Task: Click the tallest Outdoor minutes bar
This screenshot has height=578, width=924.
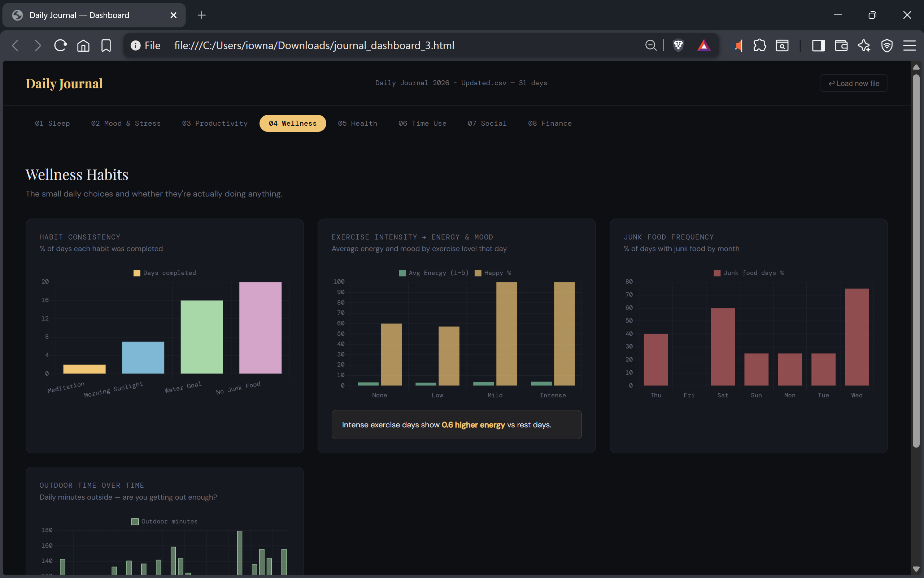Action: (x=239, y=553)
